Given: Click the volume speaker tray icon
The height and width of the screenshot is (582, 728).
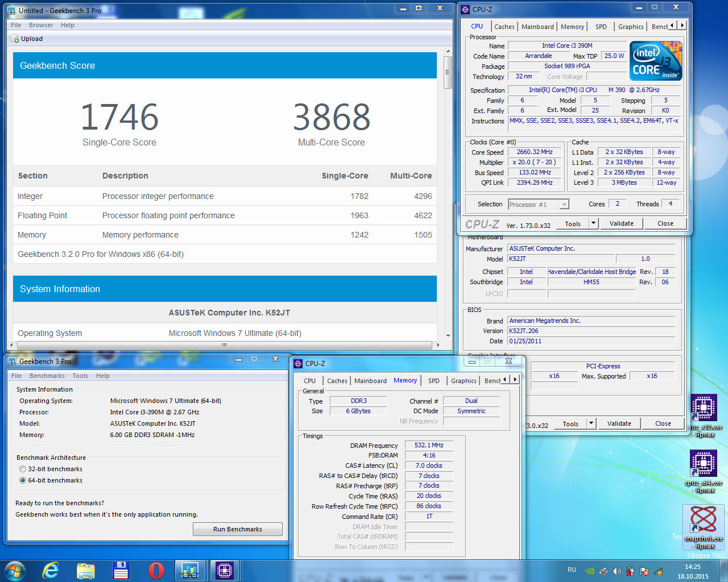Looking at the screenshot, I should [617, 571].
